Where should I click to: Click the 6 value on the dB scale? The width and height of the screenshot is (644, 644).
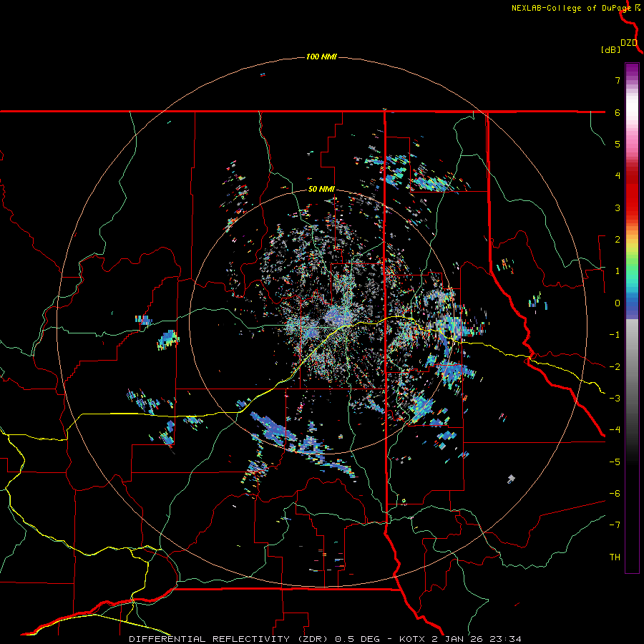618,112
